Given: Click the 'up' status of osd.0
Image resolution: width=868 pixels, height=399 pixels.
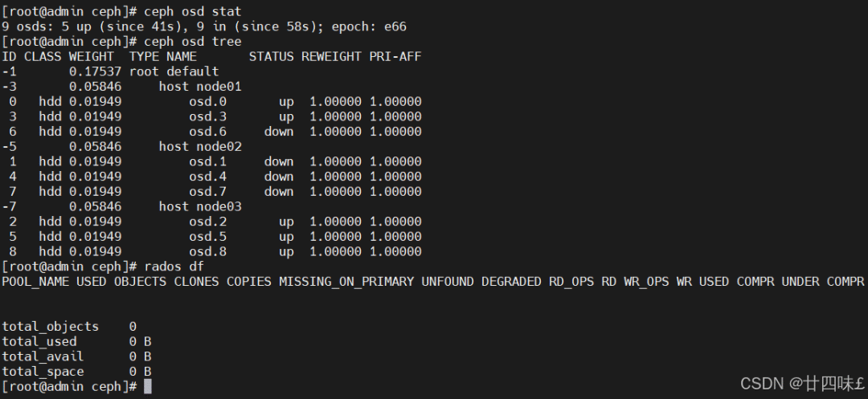Looking at the screenshot, I should (287, 102).
